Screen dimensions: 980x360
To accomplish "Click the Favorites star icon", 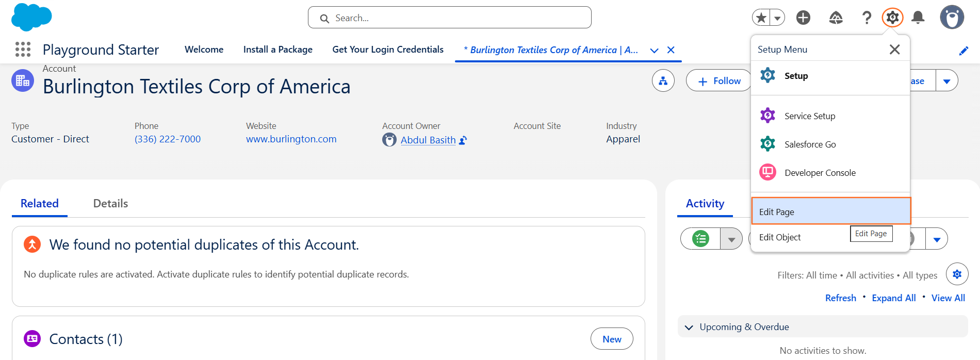I will click(x=761, y=18).
